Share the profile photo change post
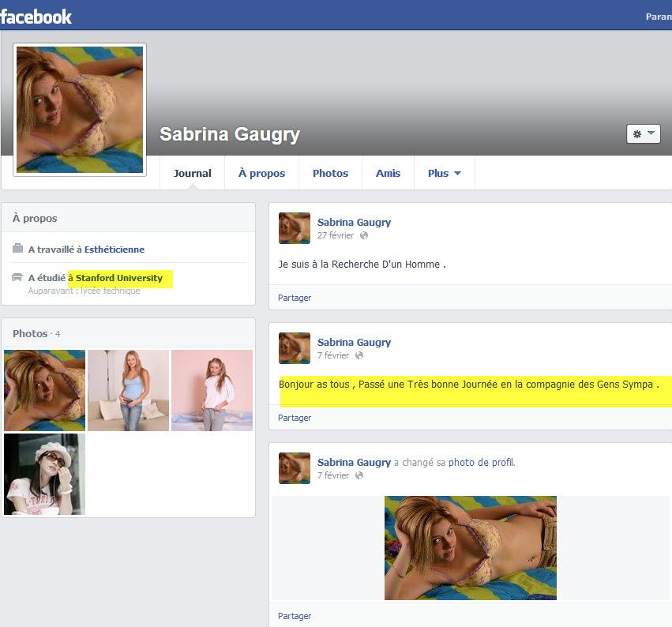 (x=295, y=616)
